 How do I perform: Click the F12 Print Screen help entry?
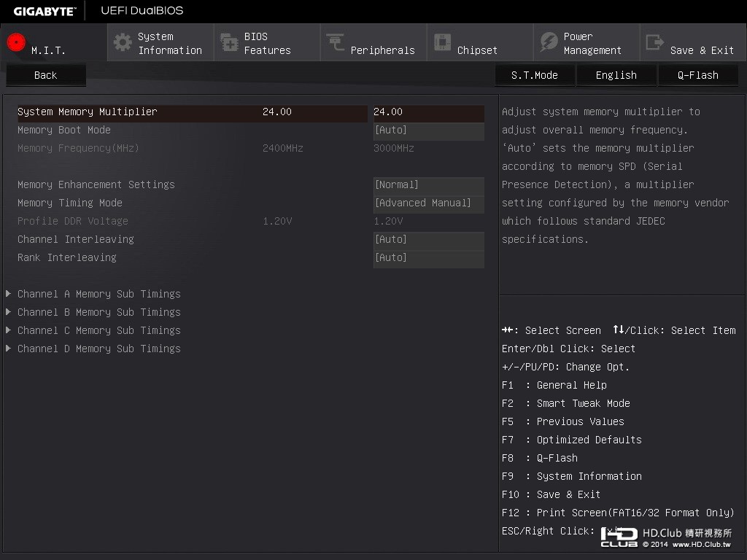tap(618, 513)
